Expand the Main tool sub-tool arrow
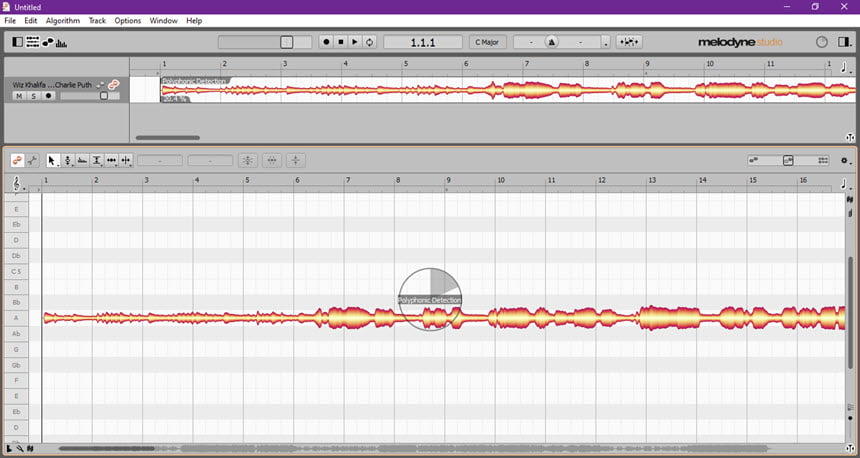 point(58,165)
